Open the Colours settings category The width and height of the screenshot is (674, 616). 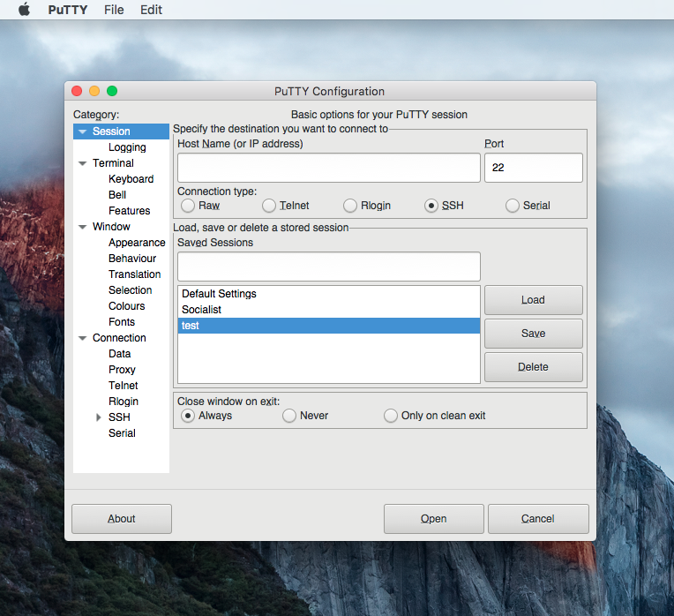[127, 306]
